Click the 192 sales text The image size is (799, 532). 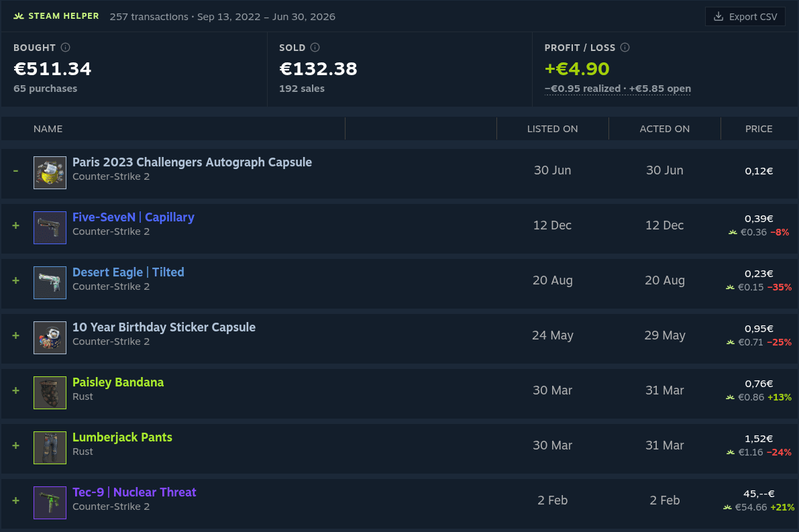(x=302, y=89)
